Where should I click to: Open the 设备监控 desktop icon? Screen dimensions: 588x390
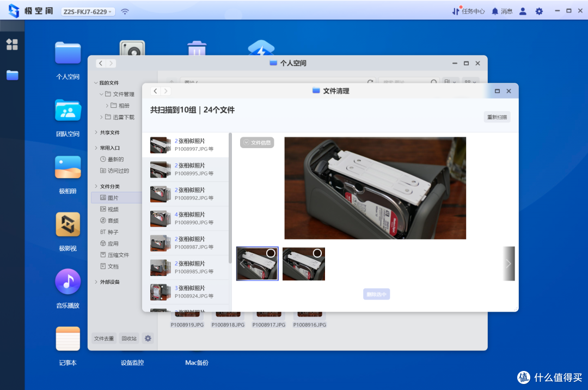[x=132, y=363]
